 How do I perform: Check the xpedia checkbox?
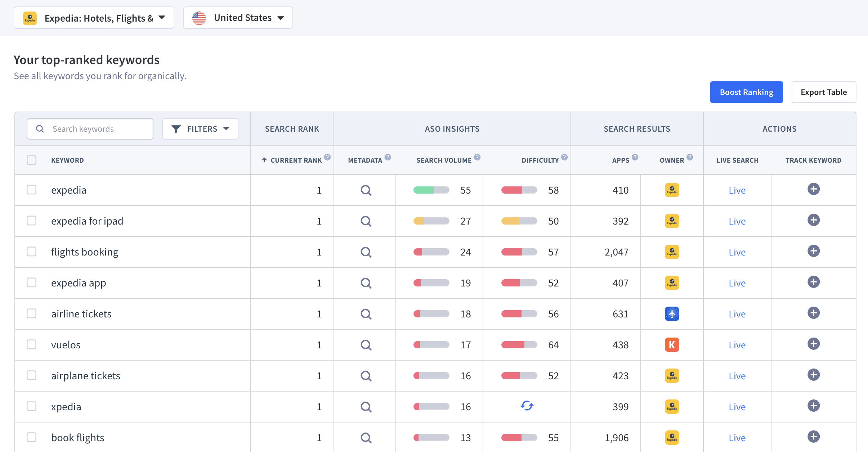pyautogui.click(x=32, y=406)
